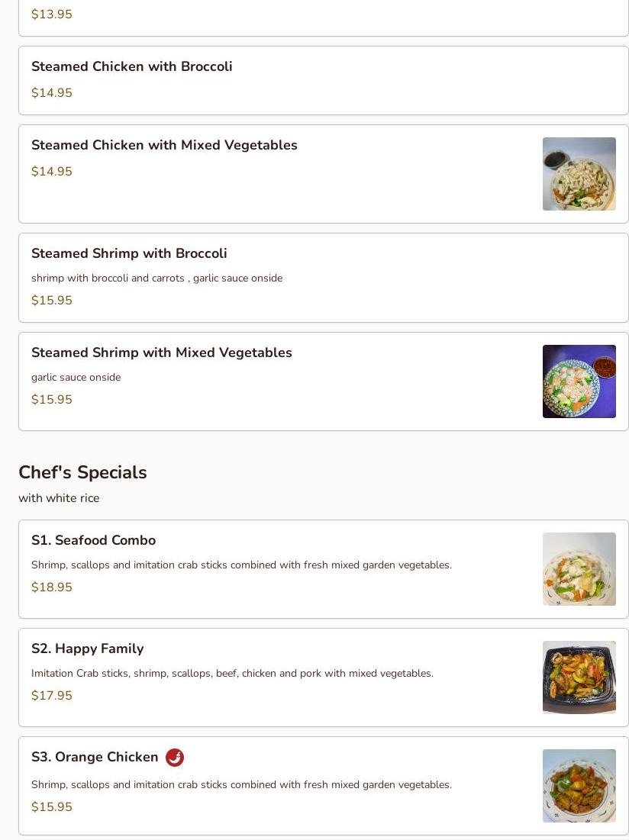Click the Steamed Shrimp with Broccoli description text
Screen dimensions: 629x840
coord(157,278)
